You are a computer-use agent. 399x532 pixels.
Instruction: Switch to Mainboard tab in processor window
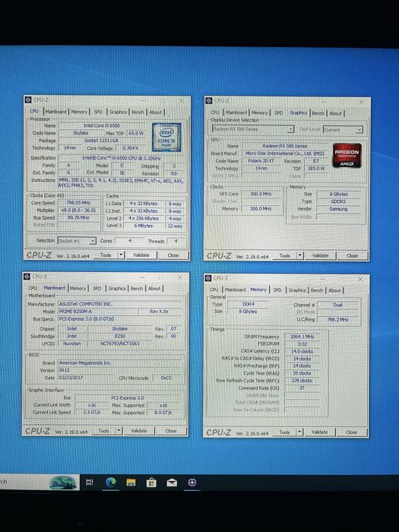point(55,112)
